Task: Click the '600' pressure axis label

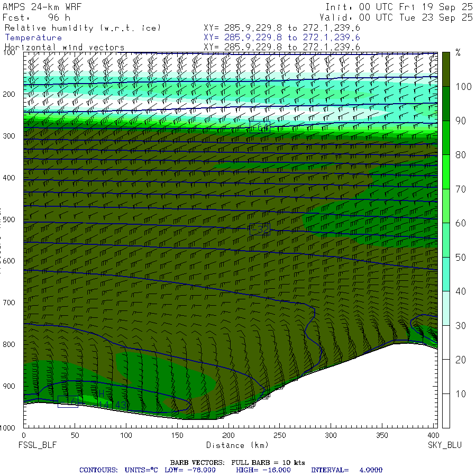Action: [x=9, y=261]
